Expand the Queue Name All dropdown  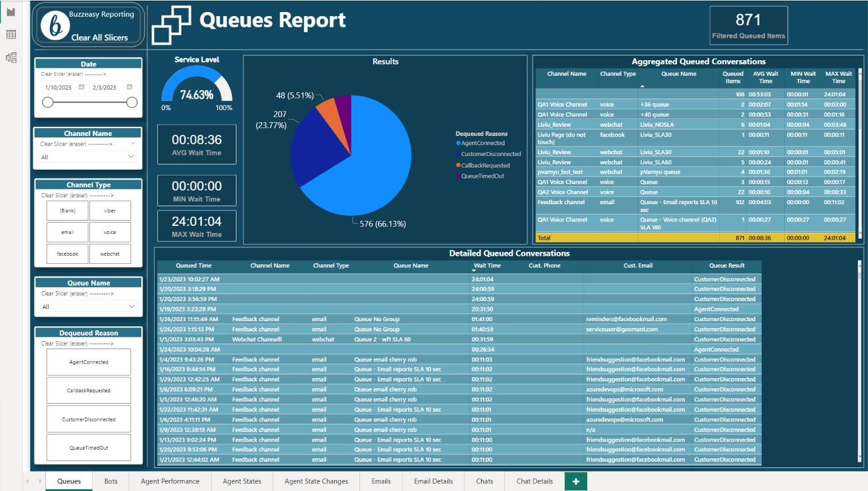[x=131, y=306]
